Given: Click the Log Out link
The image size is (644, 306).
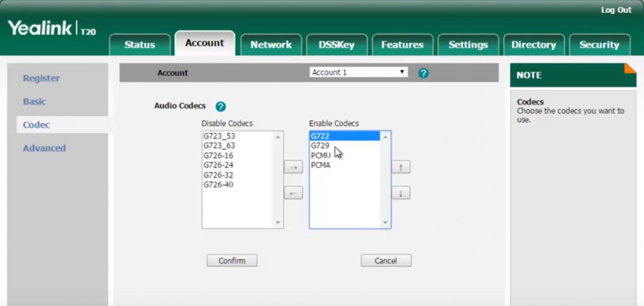Looking at the screenshot, I should (x=616, y=10).
